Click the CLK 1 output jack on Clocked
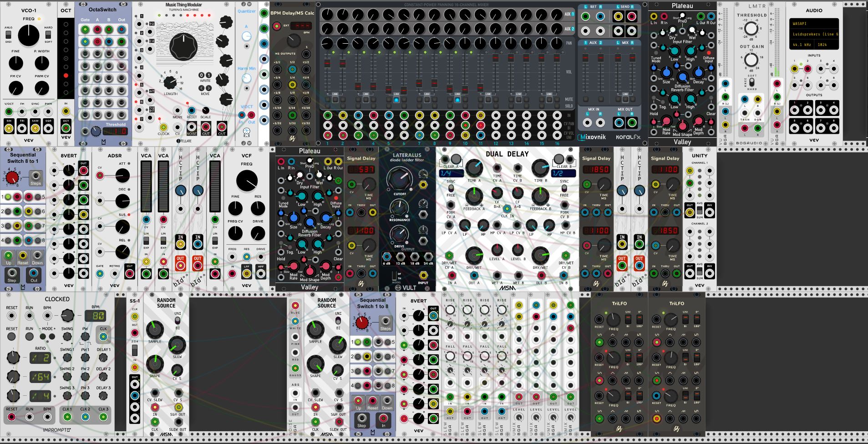The width and height of the screenshot is (868, 444). pyautogui.click(x=67, y=417)
